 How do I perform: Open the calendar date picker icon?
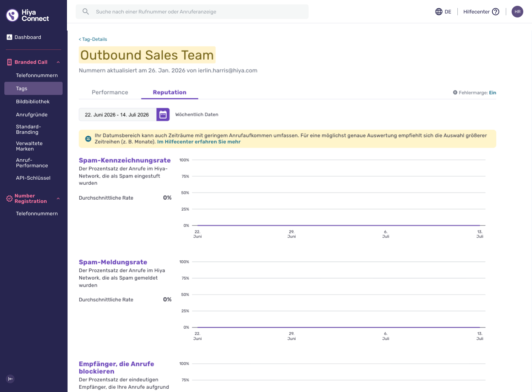pos(163,115)
